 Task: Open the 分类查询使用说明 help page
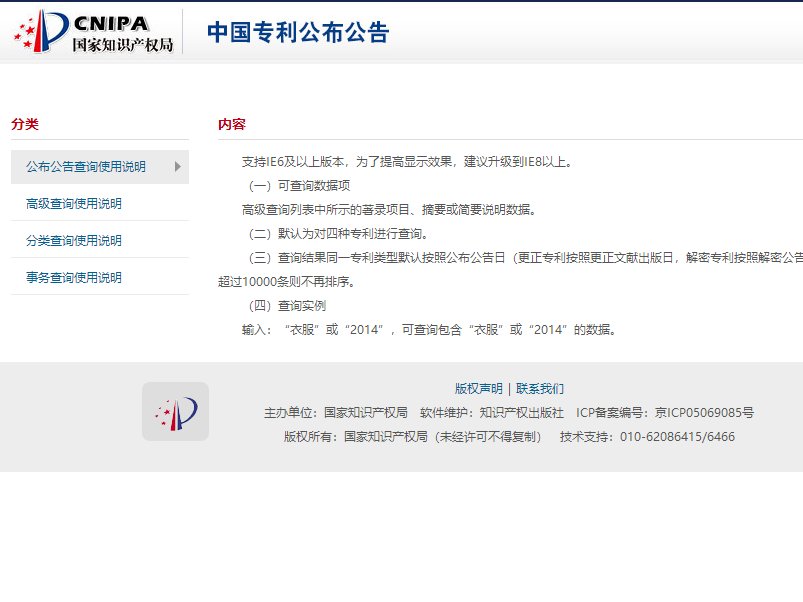74,241
